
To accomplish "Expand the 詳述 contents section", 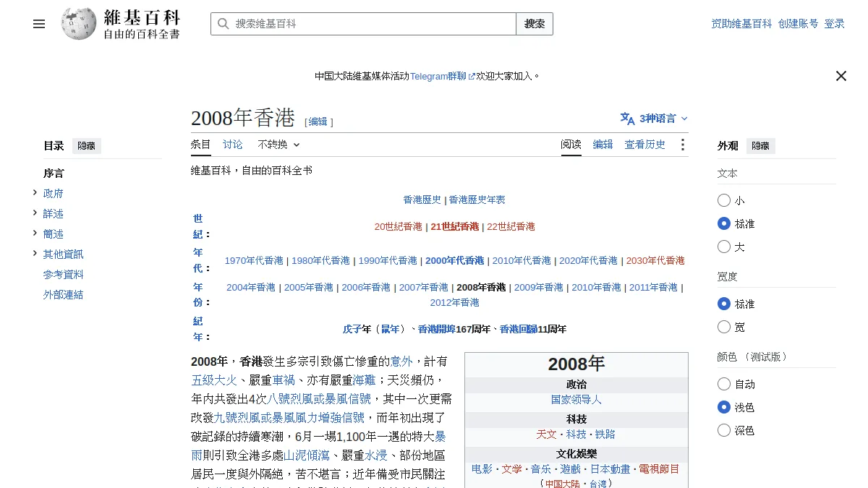I will [x=35, y=213].
